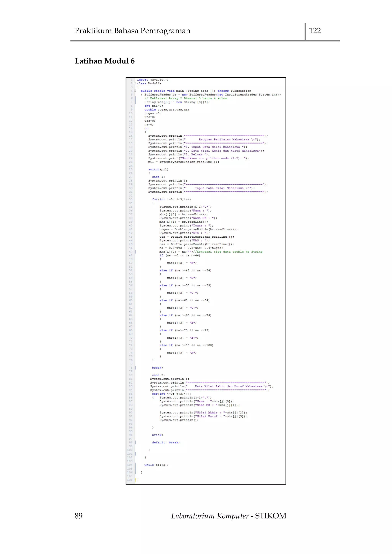Collapse the main method fold marker
This screenshot has height=554, width=392.
click(x=135, y=91)
